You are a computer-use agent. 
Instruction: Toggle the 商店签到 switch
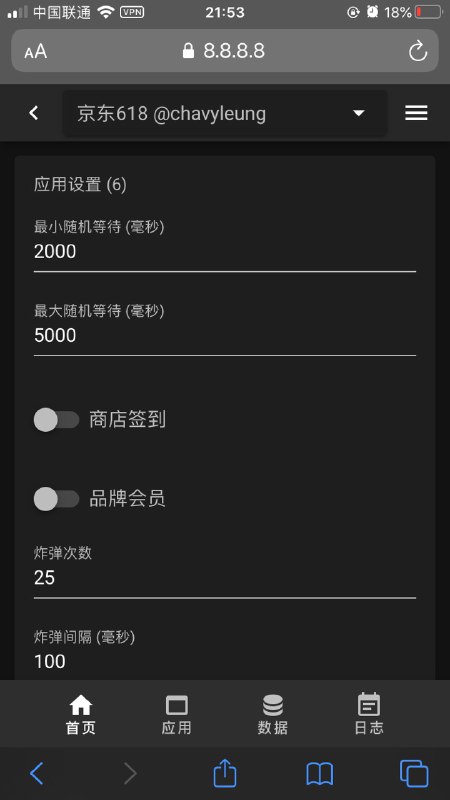(57, 420)
